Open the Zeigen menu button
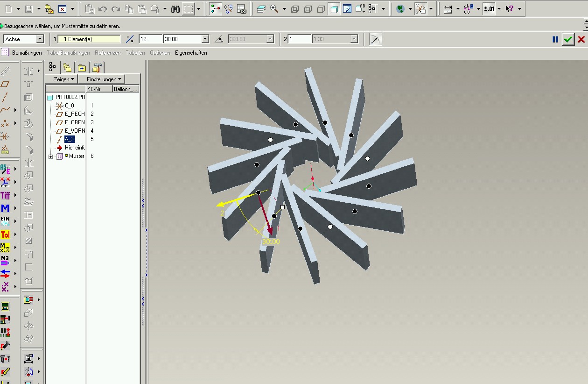588x384 pixels. tap(64, 79)
